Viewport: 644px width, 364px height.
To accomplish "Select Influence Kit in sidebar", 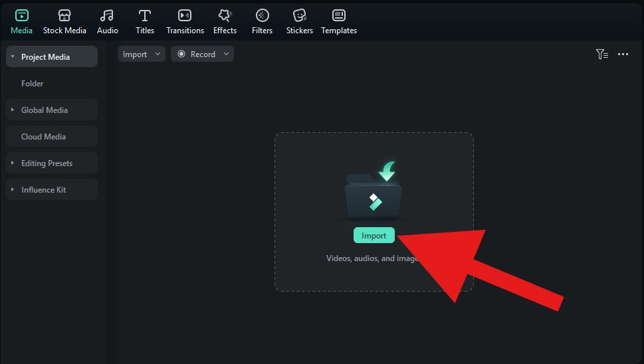I will (52, 189).
